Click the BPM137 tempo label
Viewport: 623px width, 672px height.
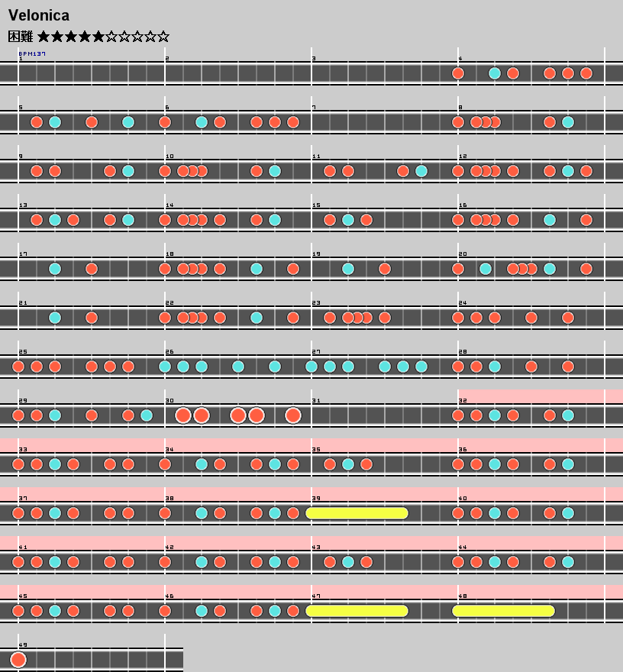(x=32, y=53)
